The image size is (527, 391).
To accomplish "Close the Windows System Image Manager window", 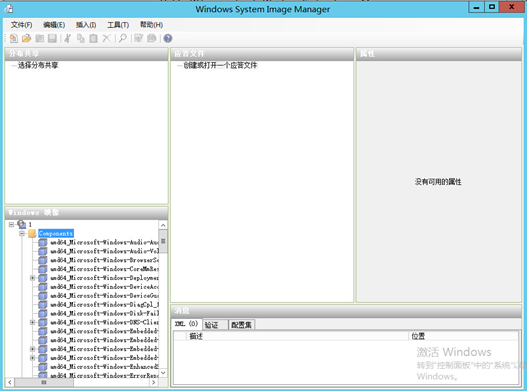I will tap(512, 7).
